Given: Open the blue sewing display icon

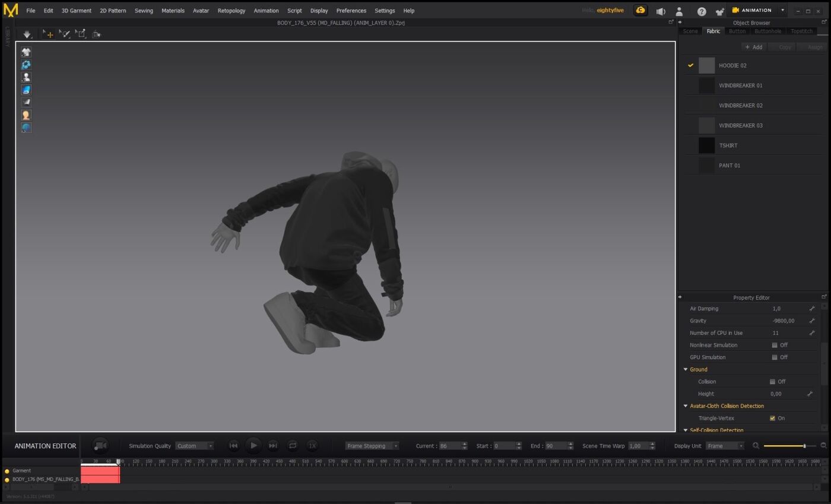Looking at the screenshot, I should (x=26, y=65).
